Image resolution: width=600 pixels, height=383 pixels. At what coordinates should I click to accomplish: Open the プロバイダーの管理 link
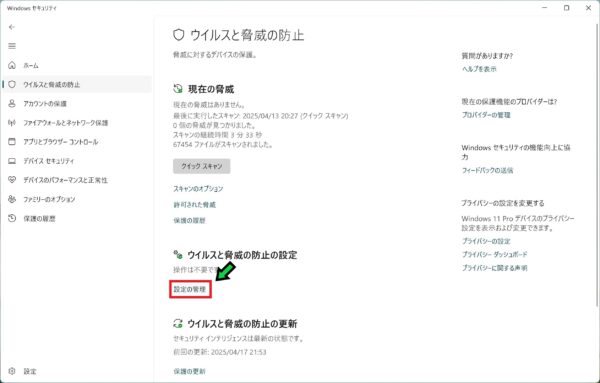click(x=486, y=115)
